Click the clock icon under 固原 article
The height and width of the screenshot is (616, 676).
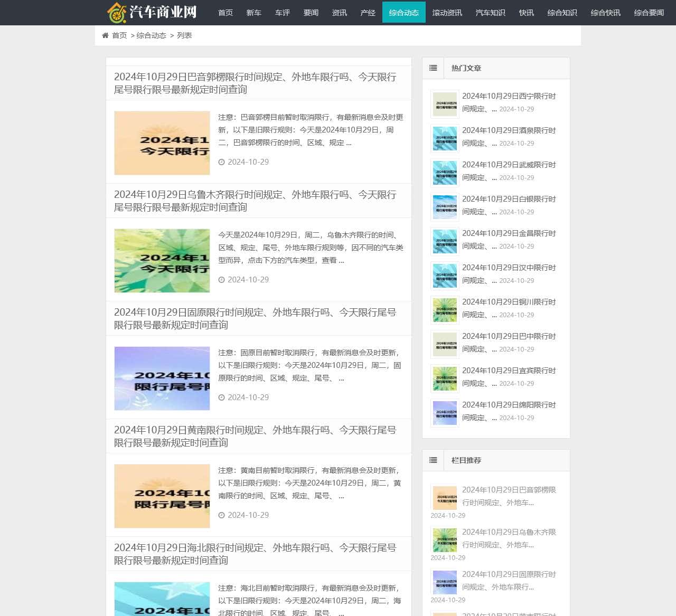[222, 397]
